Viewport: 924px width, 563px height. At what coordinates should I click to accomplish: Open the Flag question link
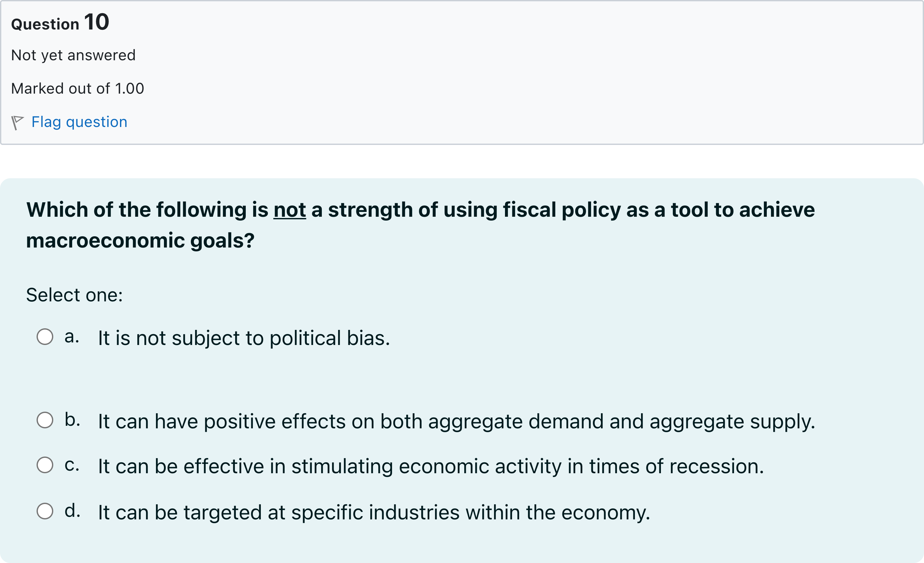79,122
